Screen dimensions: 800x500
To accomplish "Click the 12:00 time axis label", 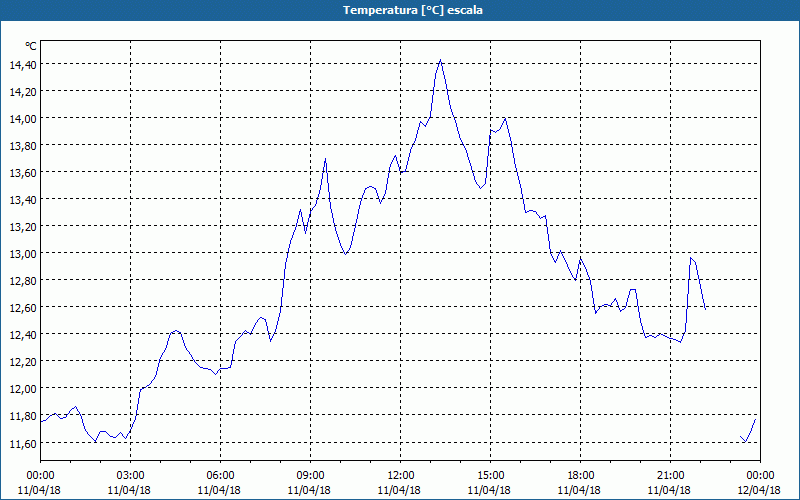I will (401, 476).
